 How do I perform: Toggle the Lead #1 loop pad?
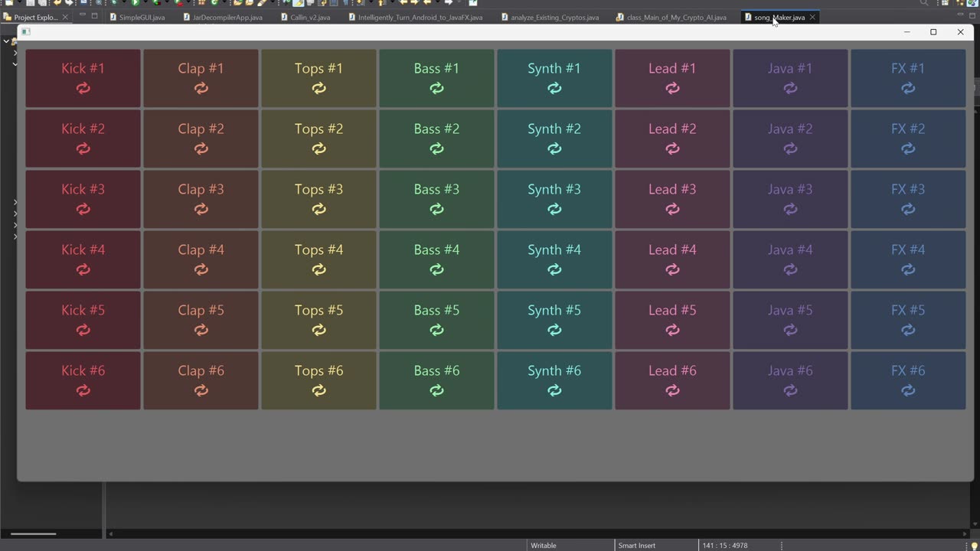pos(673,78)
